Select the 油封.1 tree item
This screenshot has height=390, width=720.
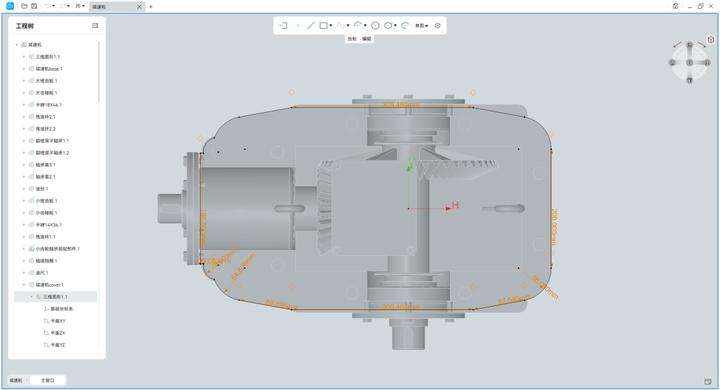click(41, 189)
